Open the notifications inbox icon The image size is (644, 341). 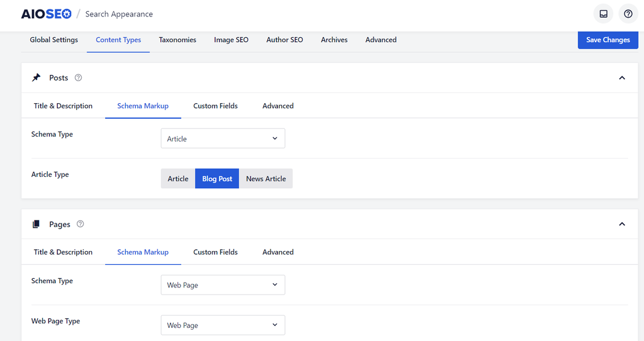pyautogui.click(x=603, y=14)
